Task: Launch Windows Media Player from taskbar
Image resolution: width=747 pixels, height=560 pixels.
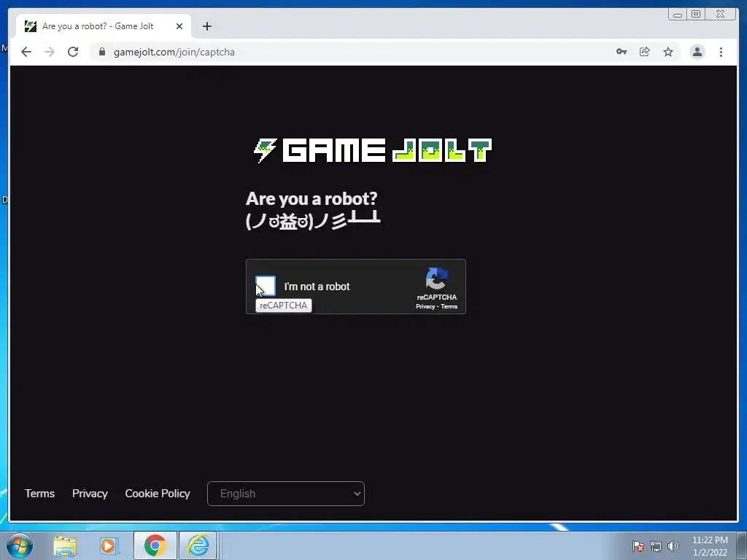Action: point(109,546)
